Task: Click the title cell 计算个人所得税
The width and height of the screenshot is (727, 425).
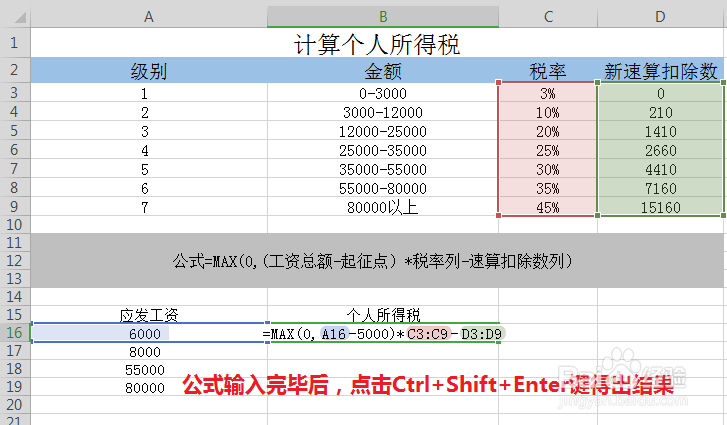Action: [x=376, y=44]
